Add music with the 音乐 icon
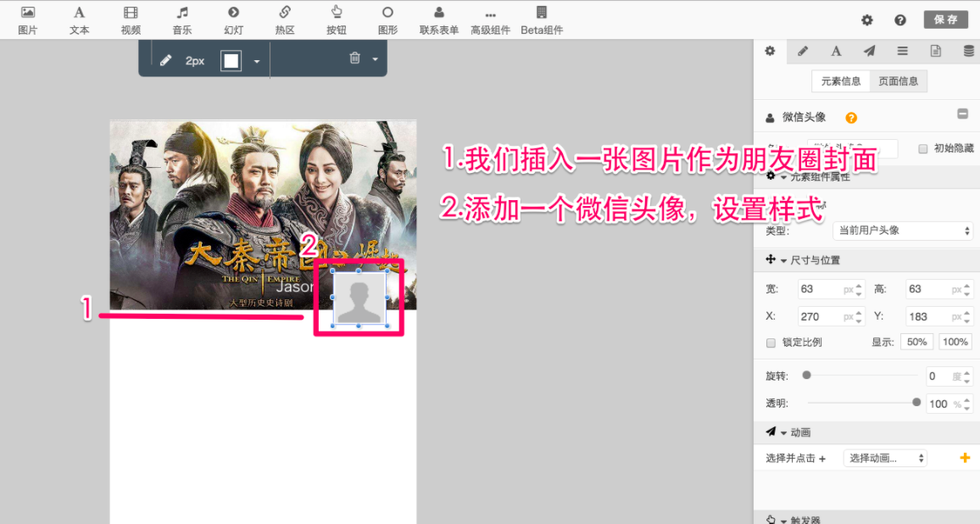Image resolution: width=980 pixels, height=524 pixels. [182, 20]
